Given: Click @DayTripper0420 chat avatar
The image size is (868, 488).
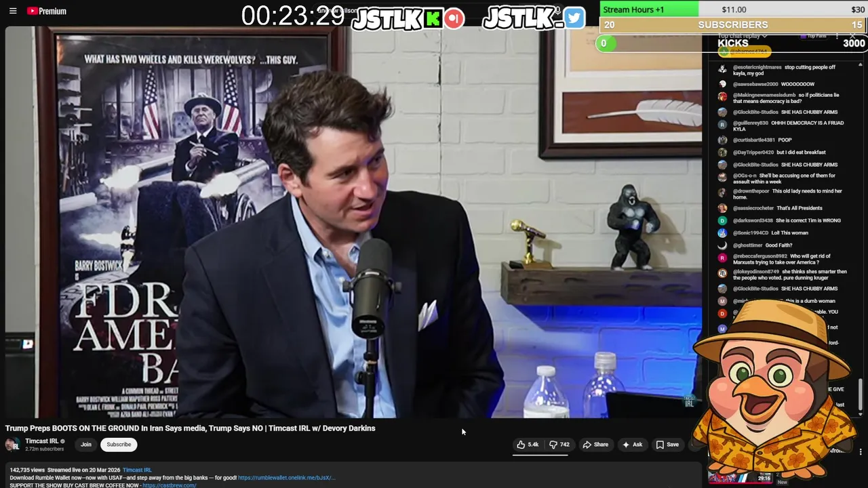Looking at the screenshot, I should 722,152.
